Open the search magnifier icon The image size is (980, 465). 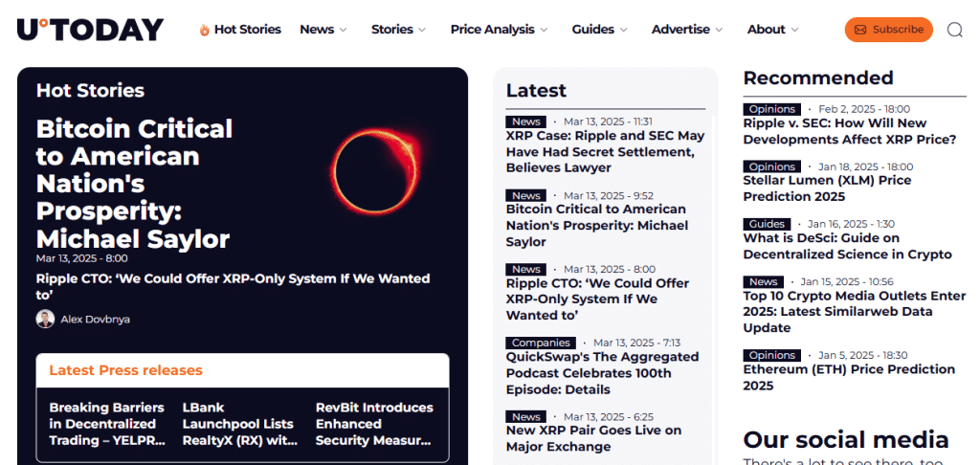954,30
